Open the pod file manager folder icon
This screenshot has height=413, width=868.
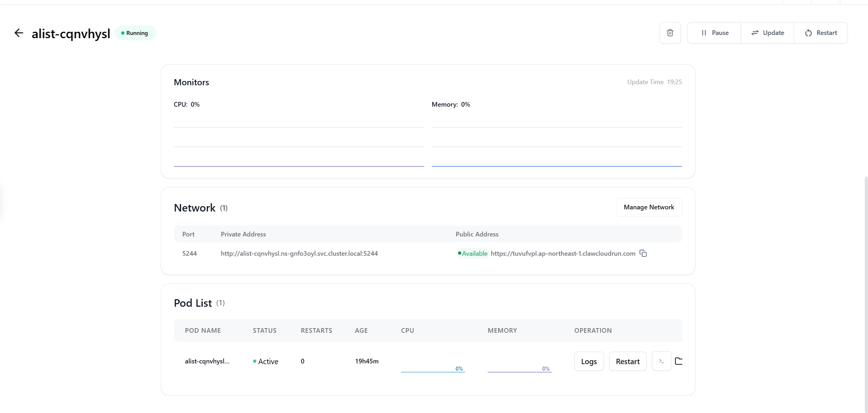678,361
